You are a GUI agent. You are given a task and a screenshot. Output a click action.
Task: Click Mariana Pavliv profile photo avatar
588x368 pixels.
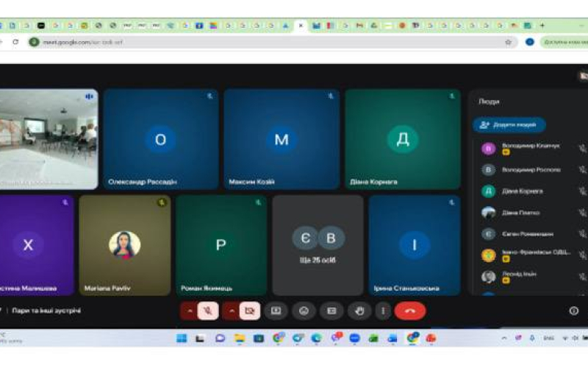124,245
